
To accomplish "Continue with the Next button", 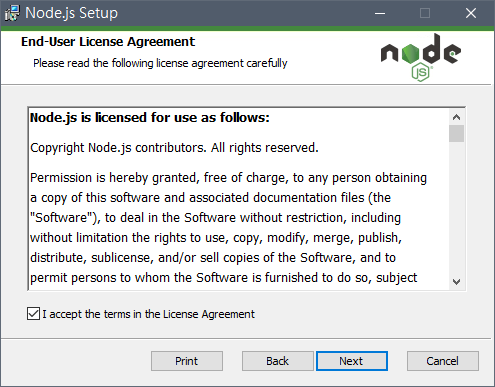I will (352, 361).
